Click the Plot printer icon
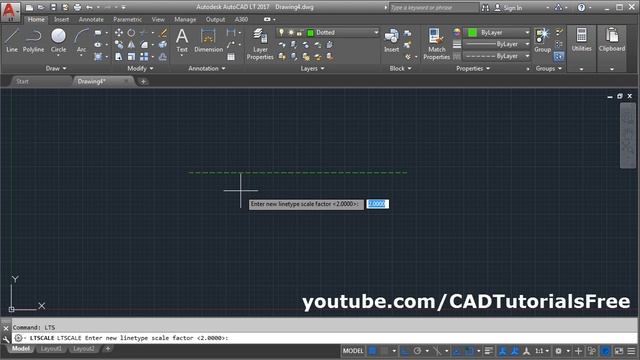Image resolution: width=640 pixels, height=360 pixels. click(x=77, y=7)
